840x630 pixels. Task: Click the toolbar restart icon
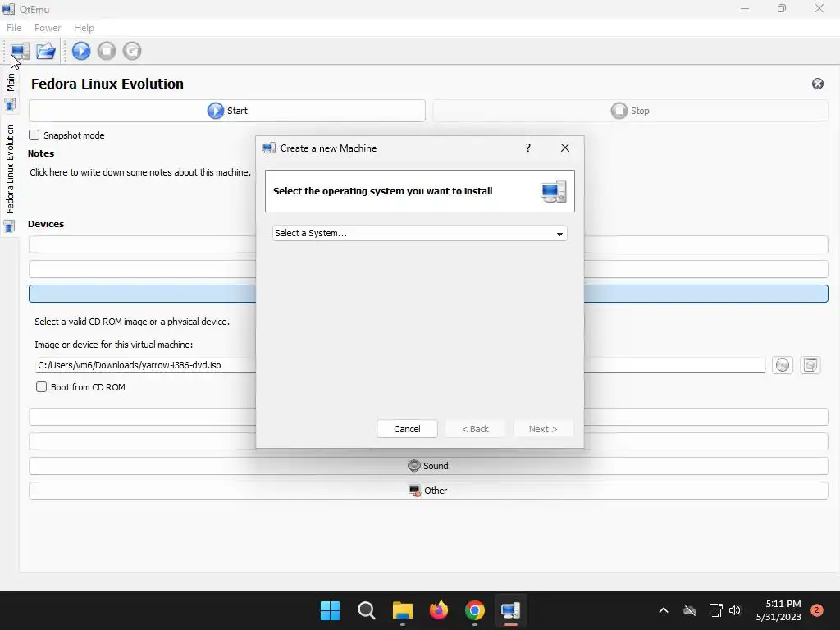132,51
